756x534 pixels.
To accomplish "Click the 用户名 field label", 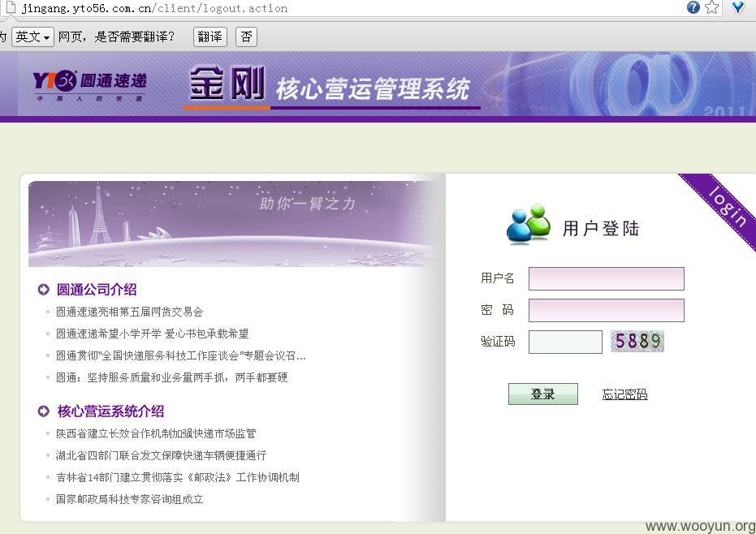I will [x=498, y=278].
